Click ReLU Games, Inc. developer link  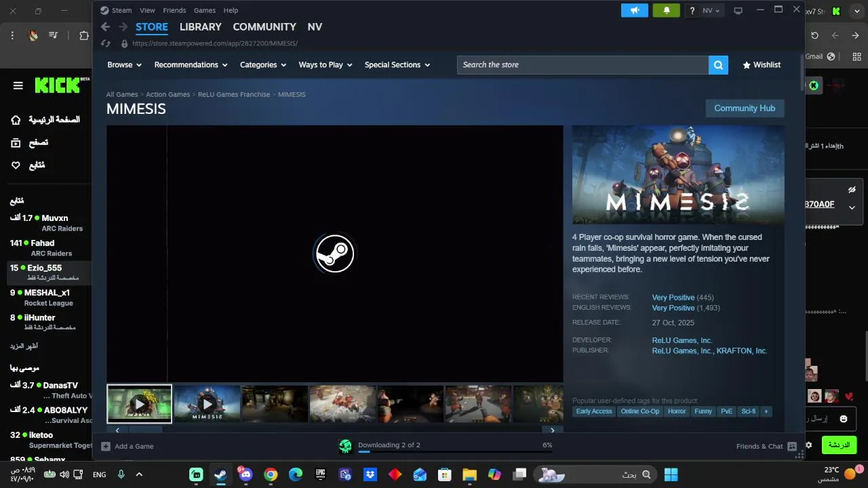(682, 340)
